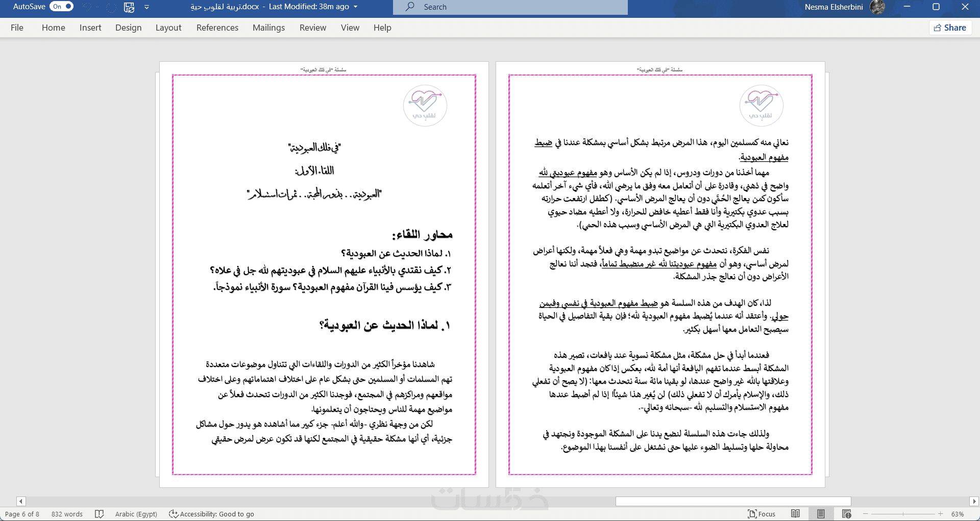Click the Share button
The image size is (980, 521).
point(950,28)
